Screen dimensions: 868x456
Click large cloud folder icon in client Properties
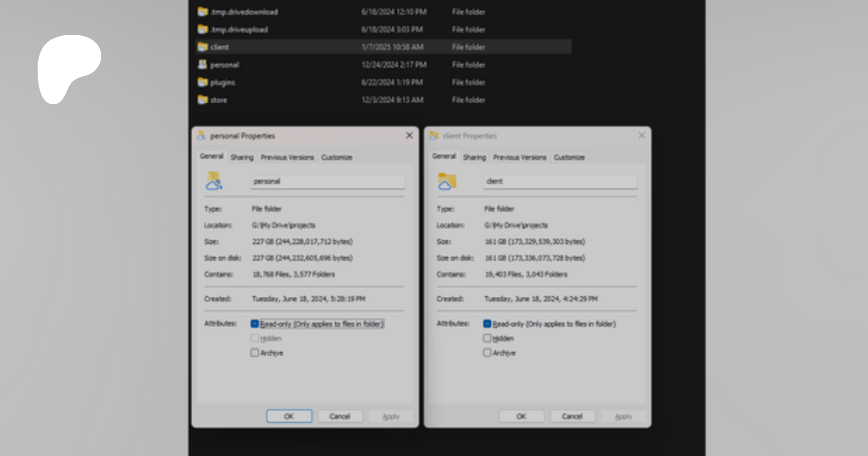coord(447,181)
